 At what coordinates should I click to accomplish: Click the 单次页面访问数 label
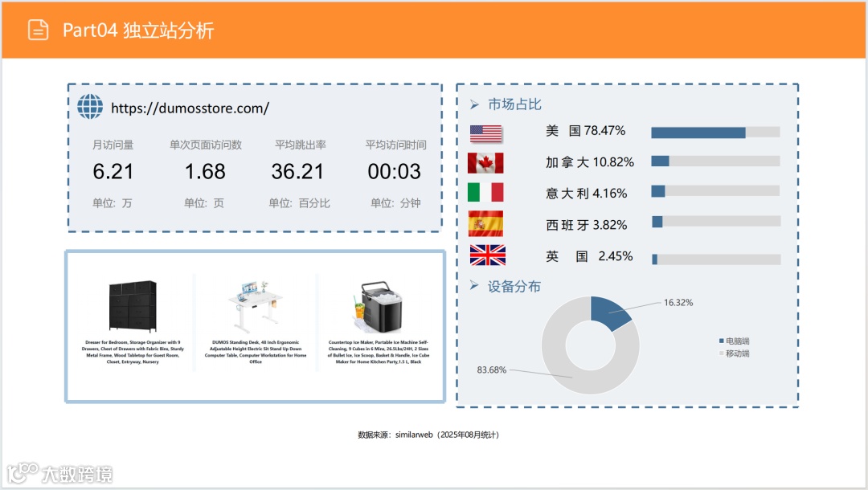coord(206,145)
